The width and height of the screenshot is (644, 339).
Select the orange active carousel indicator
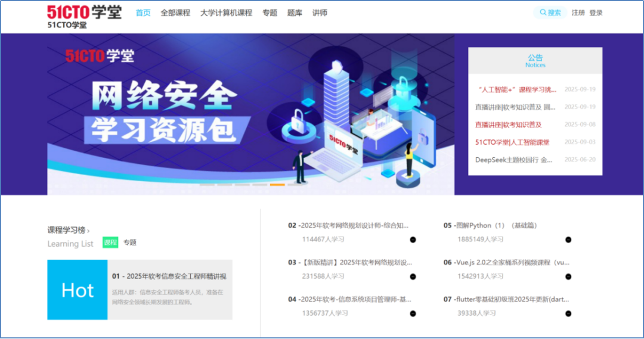pos(277,185)
